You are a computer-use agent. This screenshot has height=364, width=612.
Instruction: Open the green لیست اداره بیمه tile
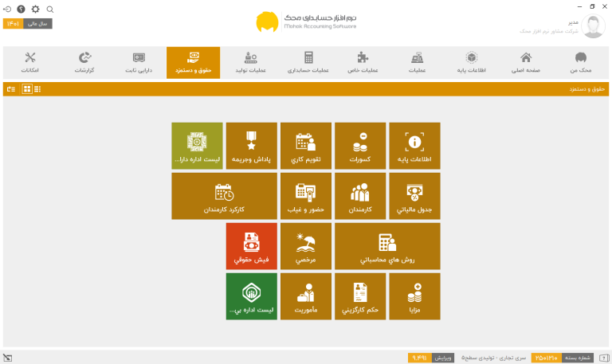click(x=251, y=296)
